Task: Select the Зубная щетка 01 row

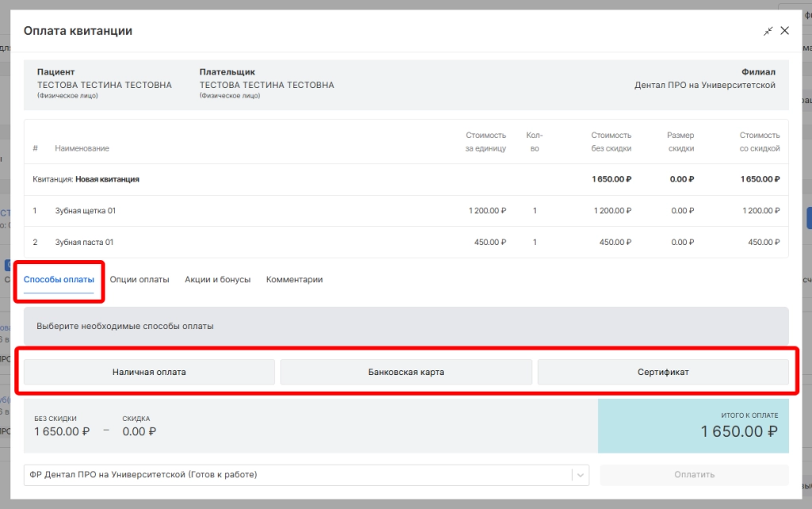Action: click(x=86, y=211)
